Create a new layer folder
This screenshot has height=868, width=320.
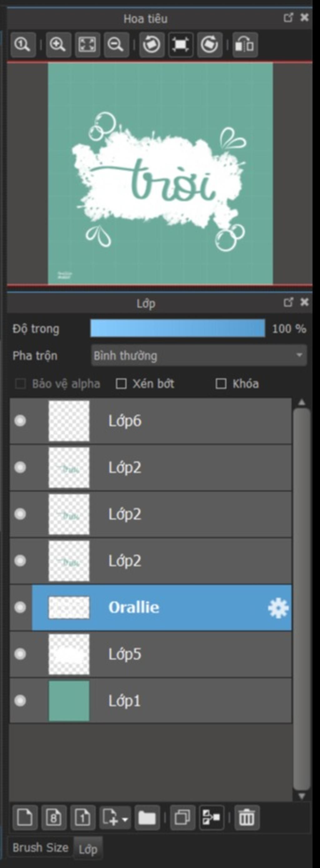tap(147, 817)
